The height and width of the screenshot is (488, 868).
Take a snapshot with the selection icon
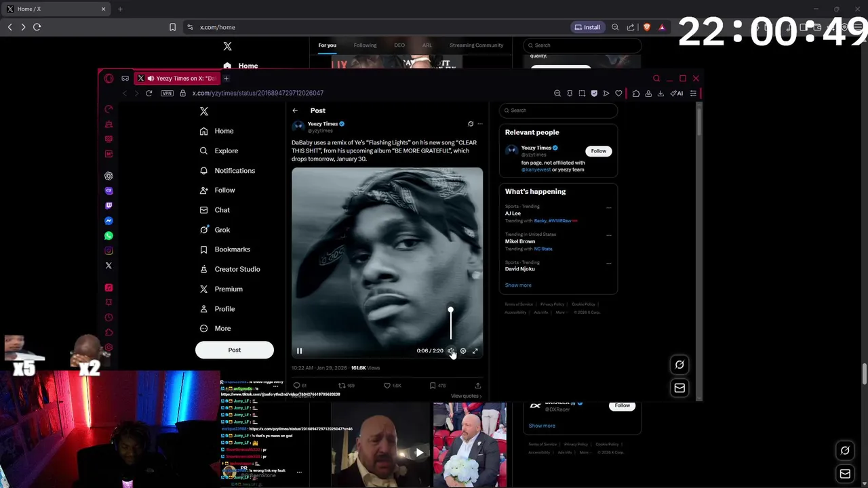tap(582, 94)
